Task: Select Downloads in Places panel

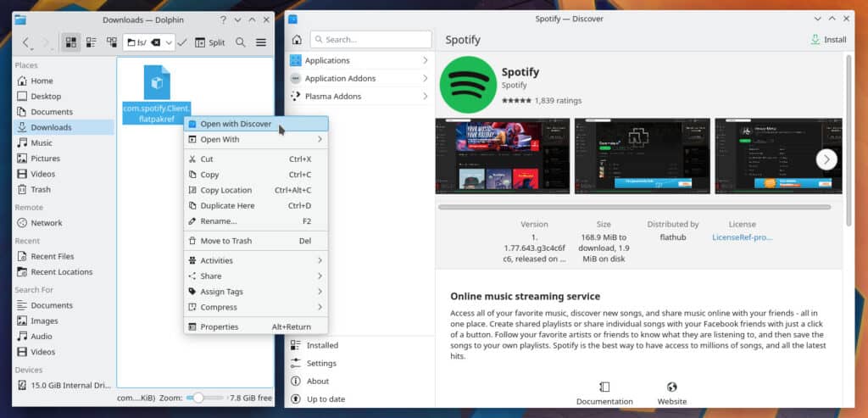Action: (64, 127)
